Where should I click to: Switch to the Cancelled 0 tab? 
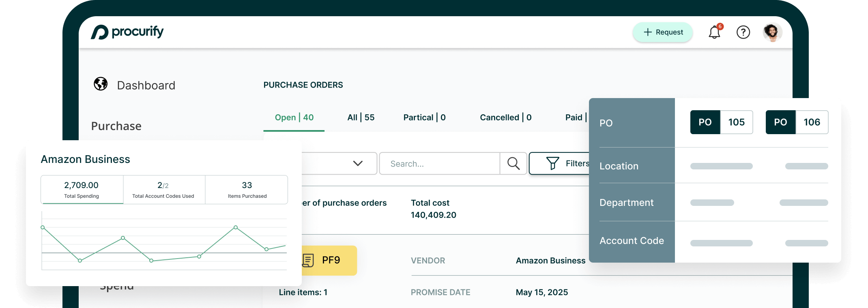[x=506, y=118]
